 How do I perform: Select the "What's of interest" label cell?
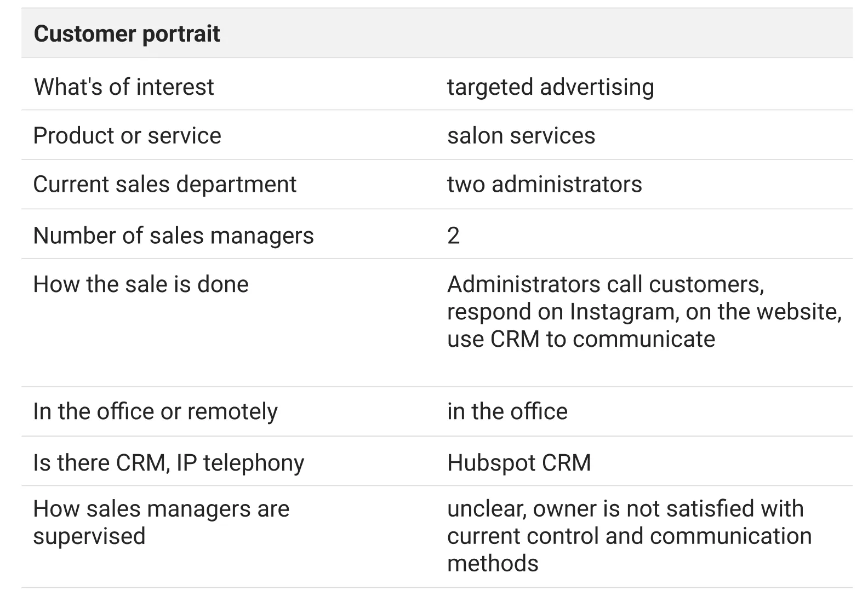tap(124, 87)
